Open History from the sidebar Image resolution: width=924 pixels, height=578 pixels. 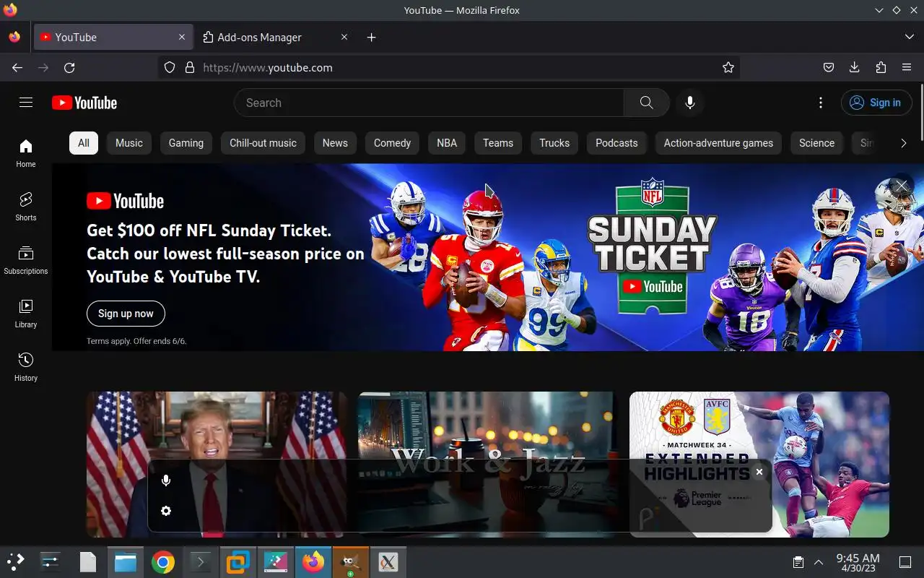[26, 367]
